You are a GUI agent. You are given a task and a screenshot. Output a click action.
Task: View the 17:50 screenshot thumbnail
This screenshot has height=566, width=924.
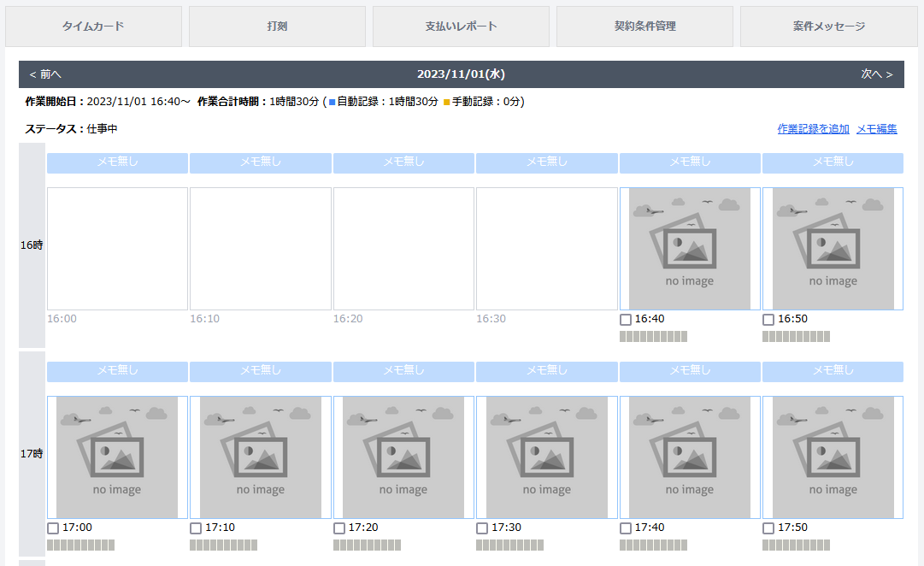[833, 457]
